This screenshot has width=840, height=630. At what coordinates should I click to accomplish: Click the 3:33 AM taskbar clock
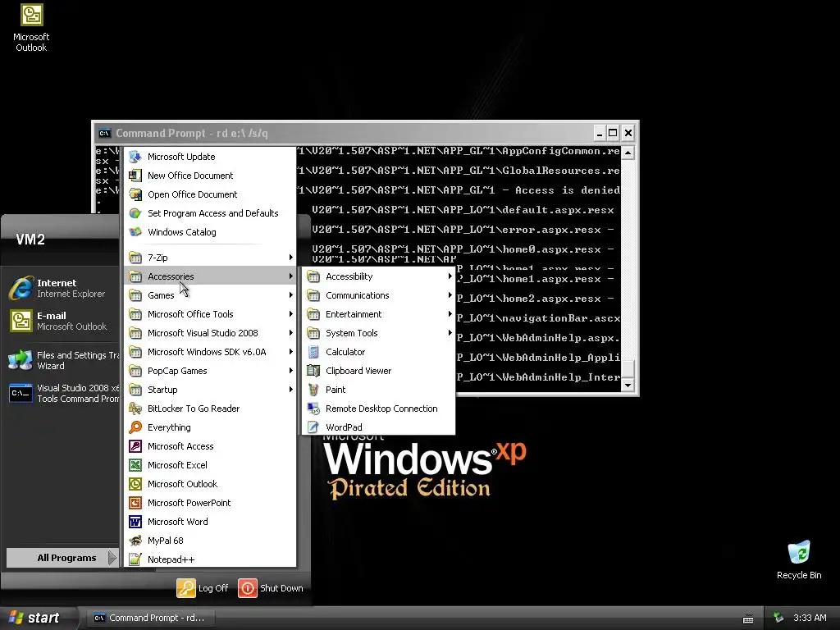click(810, 618)
